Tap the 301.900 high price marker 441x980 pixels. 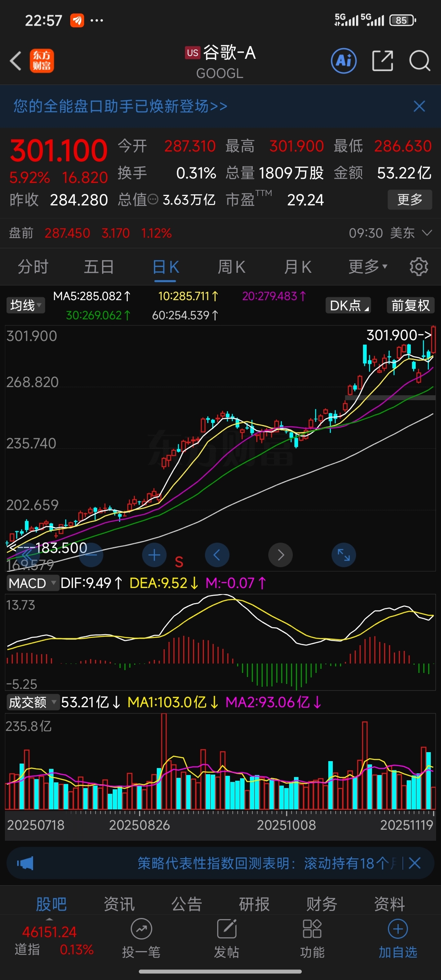[399, 335]
